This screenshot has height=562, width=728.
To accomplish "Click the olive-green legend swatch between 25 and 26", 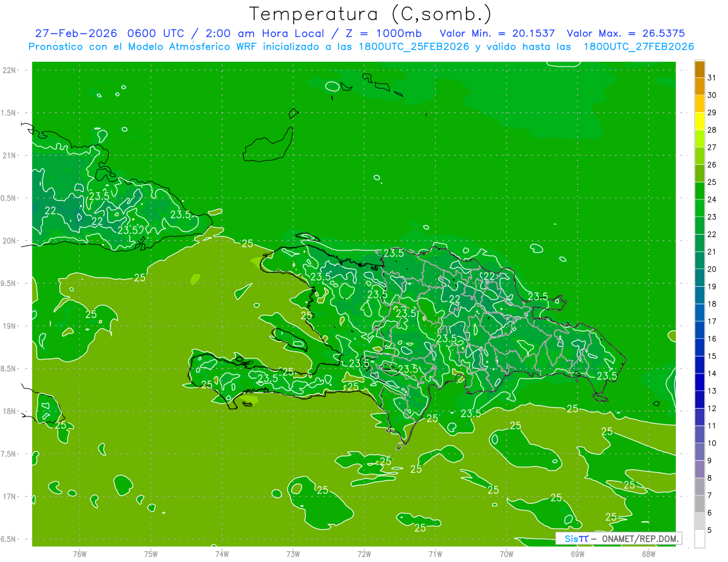I will click(x=699, y=173).
